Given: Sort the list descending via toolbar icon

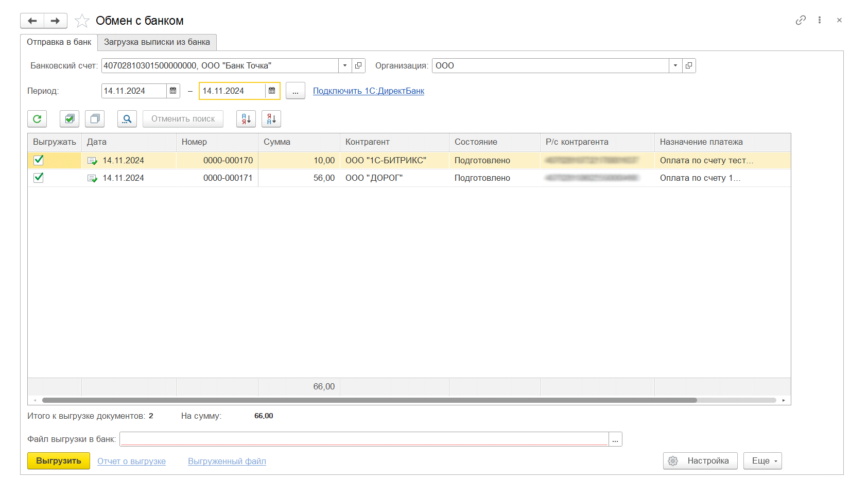Looking at the screenshot, I should [x=271, y=119].
